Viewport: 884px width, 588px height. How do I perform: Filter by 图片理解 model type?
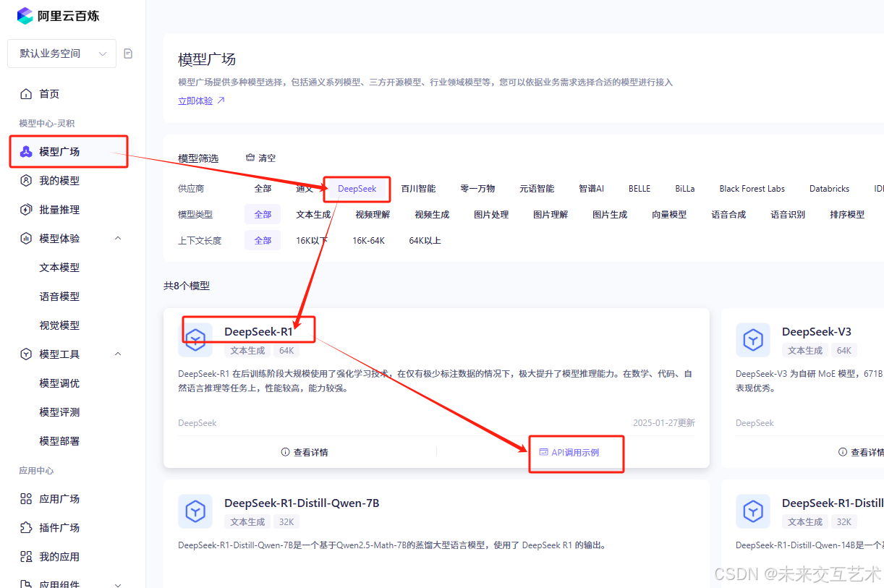tap(551, 215)
